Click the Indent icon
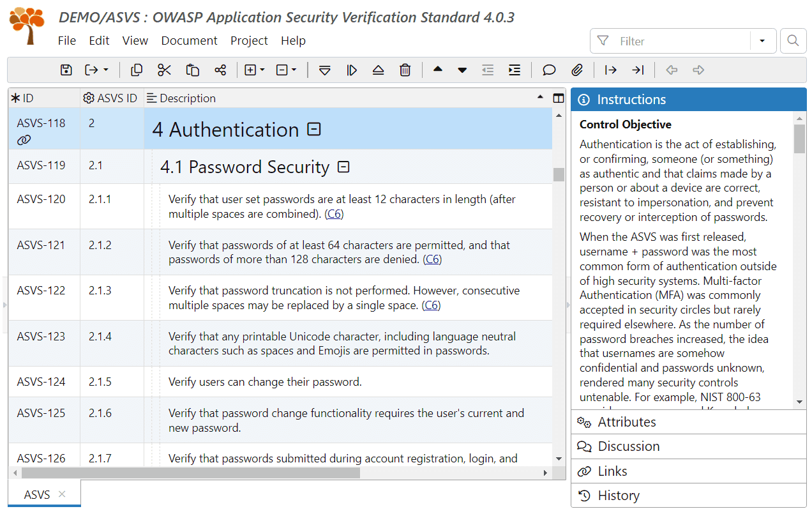Screen dimensions: 812x509 point(515,70)
